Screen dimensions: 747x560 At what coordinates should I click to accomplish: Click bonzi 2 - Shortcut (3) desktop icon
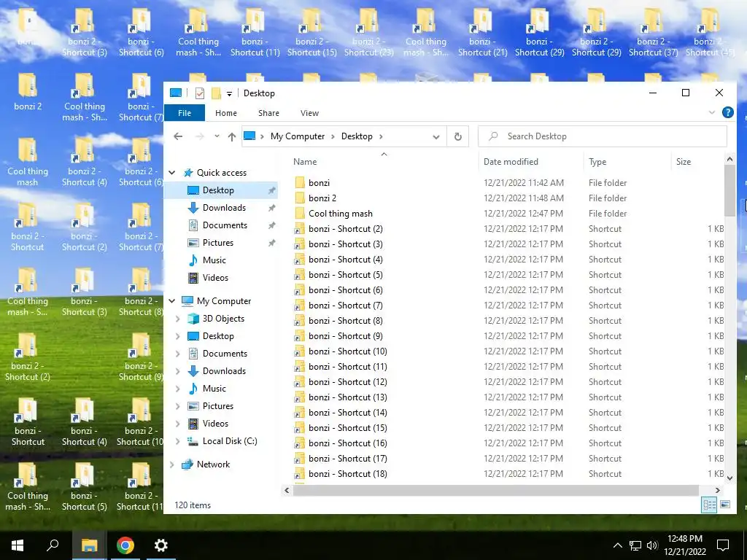pos(85,32)
